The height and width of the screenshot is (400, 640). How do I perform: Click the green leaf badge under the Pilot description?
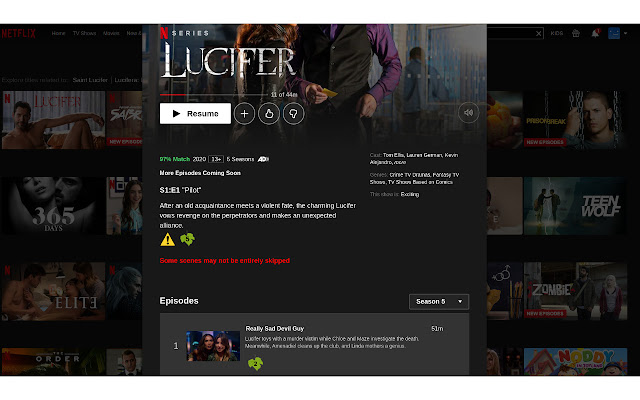coord(187,239)
